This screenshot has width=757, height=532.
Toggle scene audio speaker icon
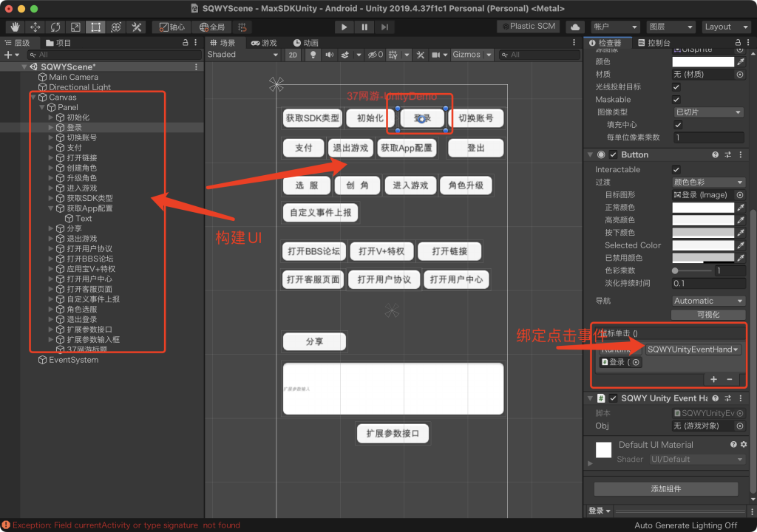pos(329,55)
